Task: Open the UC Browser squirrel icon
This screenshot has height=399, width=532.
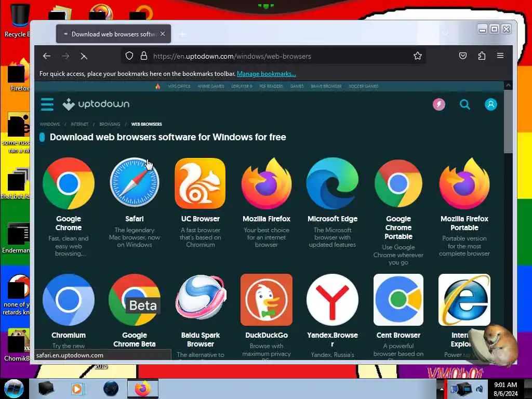Action: (200, 183)
